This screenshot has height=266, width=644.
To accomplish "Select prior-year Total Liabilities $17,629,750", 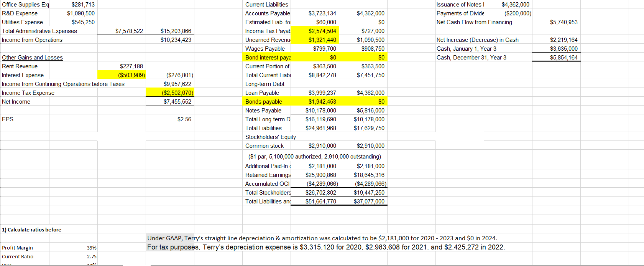I will pos(369,128).
